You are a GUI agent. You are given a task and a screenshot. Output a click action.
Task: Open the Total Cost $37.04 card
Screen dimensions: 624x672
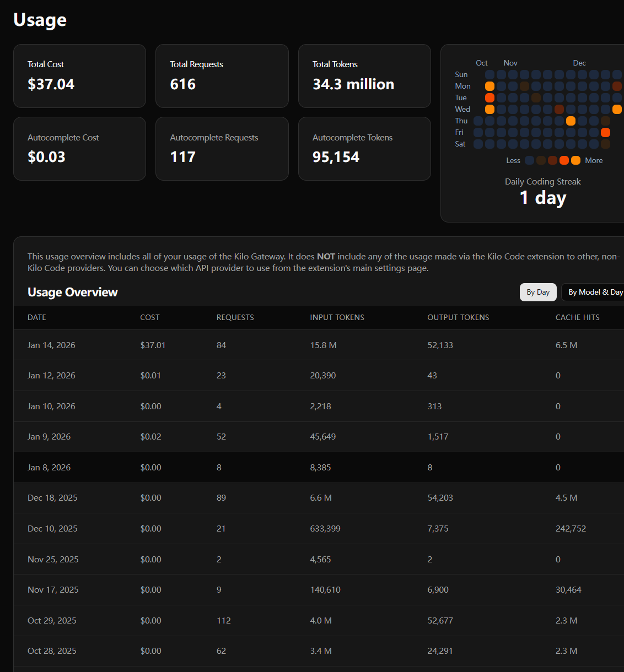79,76
